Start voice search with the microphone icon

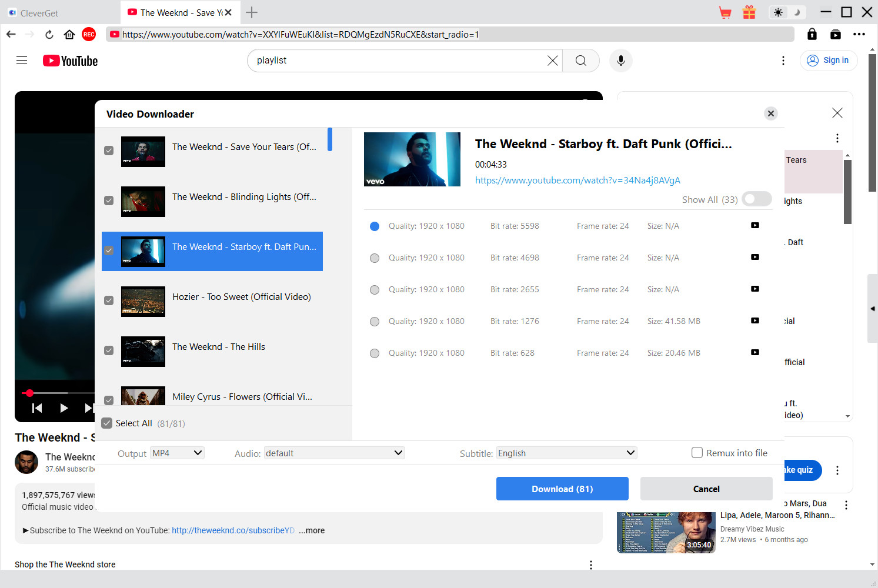(x=620, y=60)
